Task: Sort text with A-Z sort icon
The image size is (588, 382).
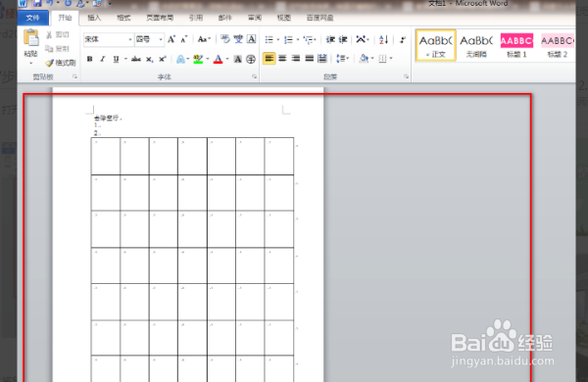Action: coord(383,39)
